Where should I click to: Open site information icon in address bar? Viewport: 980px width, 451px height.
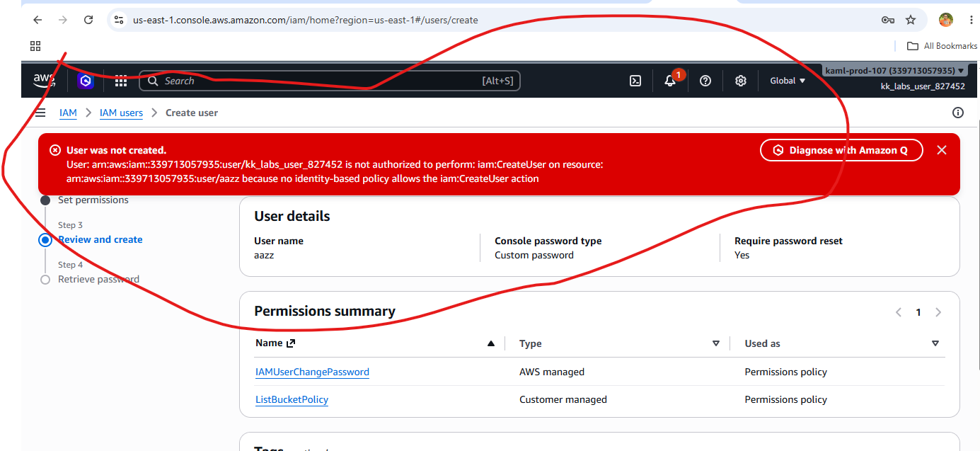coord(119,20)
